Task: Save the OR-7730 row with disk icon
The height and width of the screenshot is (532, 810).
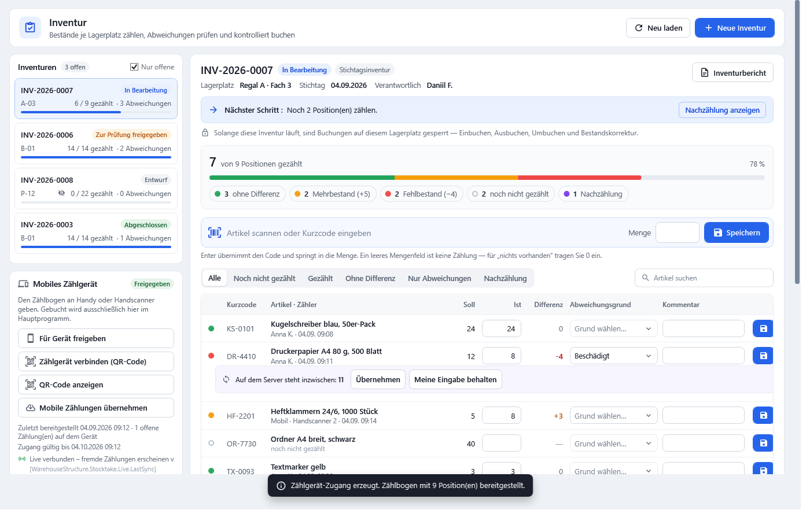Action: 763,443
